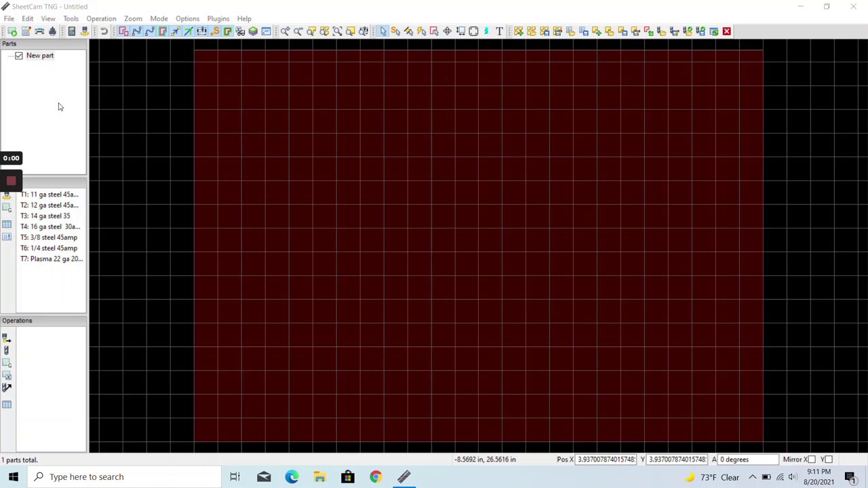Image resolution: width=868 pixels, height=488 pixels.
Task: Click the scissors nesting icon
Action: 240,31
